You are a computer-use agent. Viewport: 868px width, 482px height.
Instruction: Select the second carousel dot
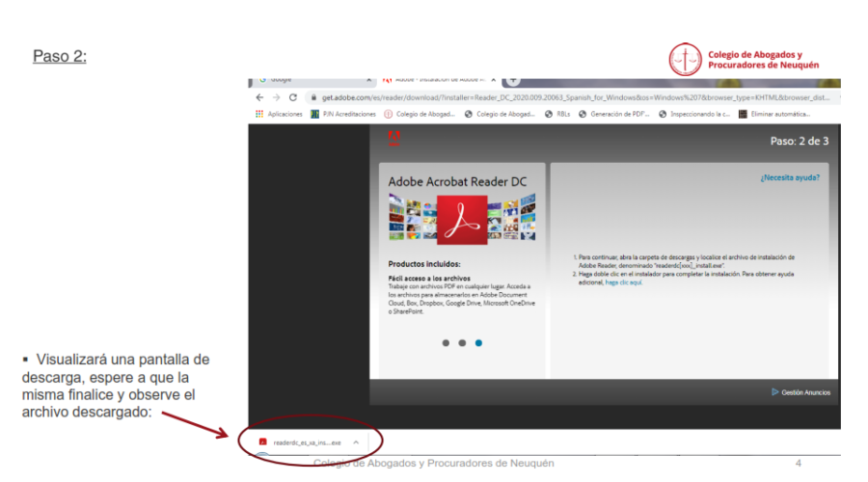(x=462, y=343)
